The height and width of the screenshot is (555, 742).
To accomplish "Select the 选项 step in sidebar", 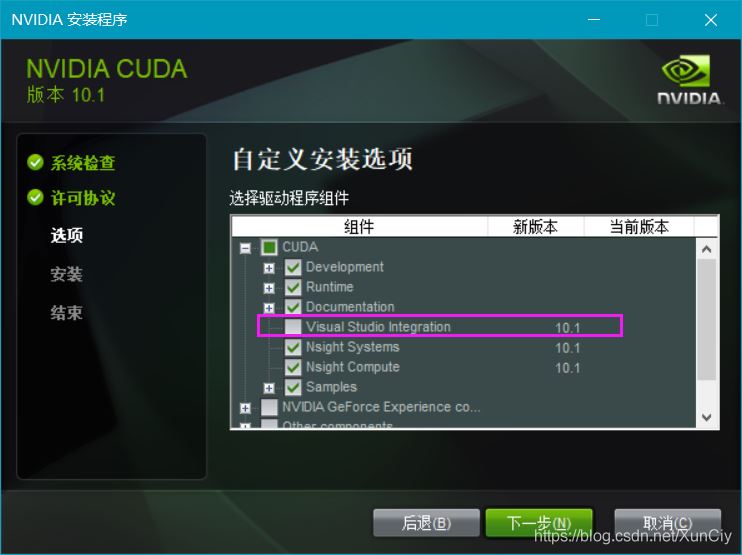I will click(67, 235).
